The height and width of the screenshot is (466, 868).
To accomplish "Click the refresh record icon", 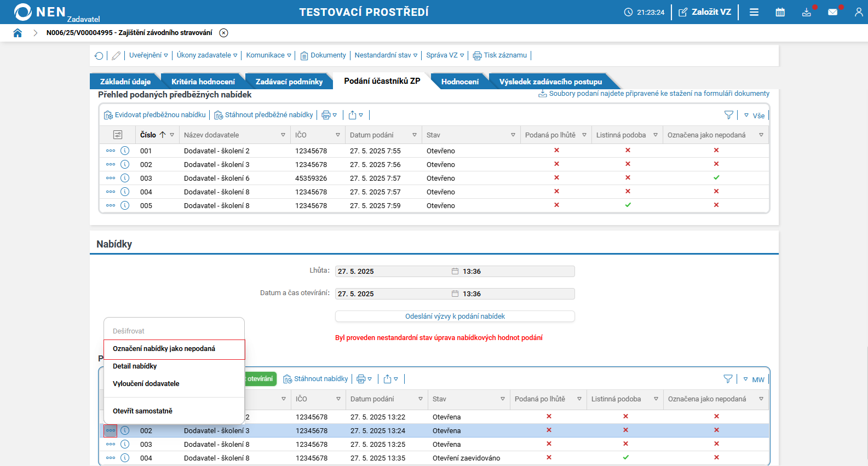I will (x=99, y=56).
